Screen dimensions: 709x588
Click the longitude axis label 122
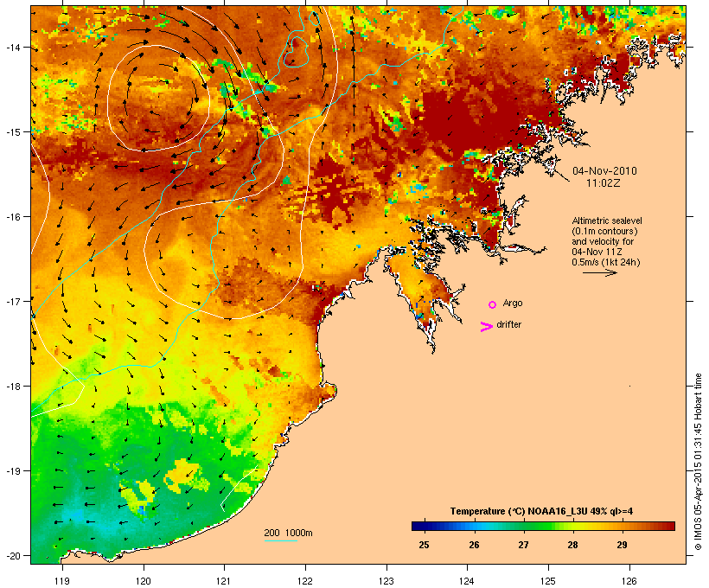305,581
